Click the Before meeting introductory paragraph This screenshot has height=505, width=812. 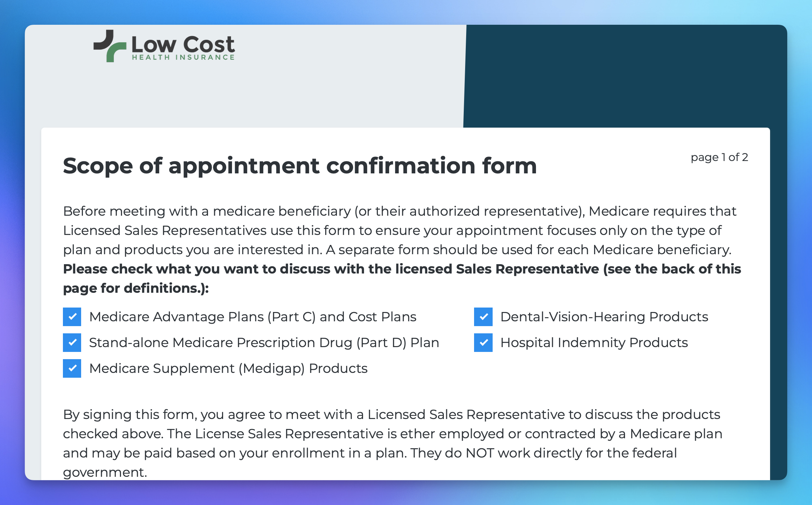(x=400, y=230)
